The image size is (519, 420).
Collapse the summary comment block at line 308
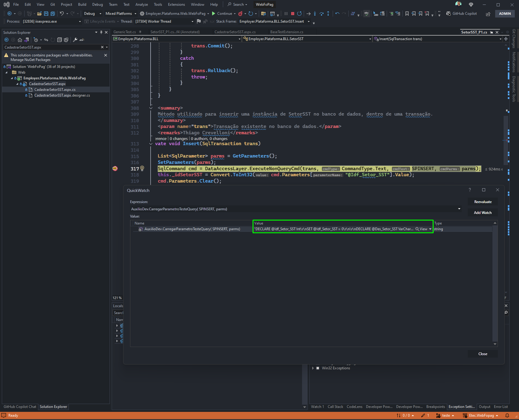tap(151, 108)
